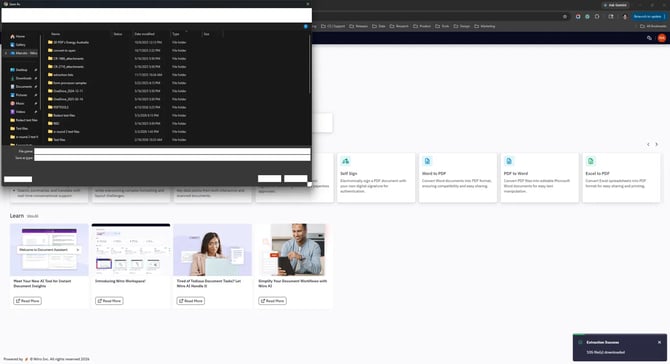Screen dimensions: 670x364
Task: Open the Design bookmark folder
Action: (461, 26)
